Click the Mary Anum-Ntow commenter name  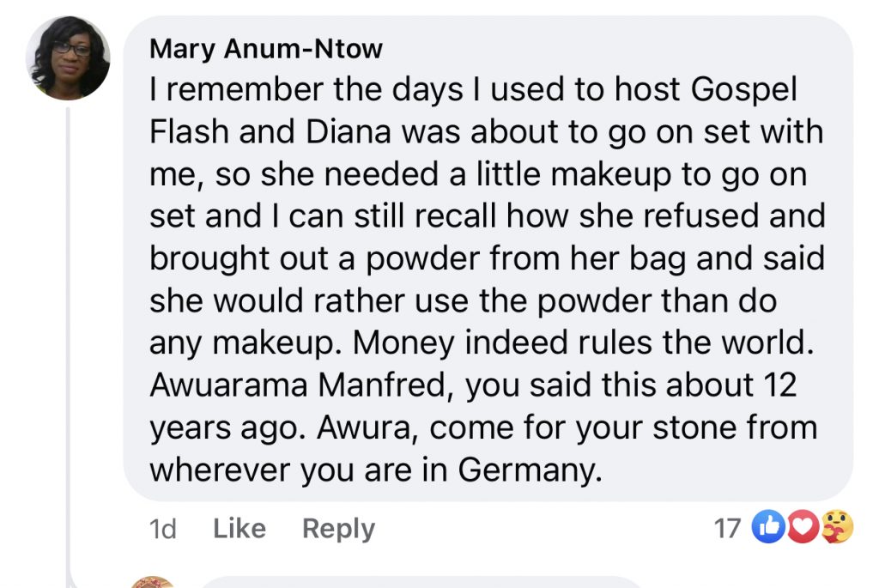click(x=265, y=49)
